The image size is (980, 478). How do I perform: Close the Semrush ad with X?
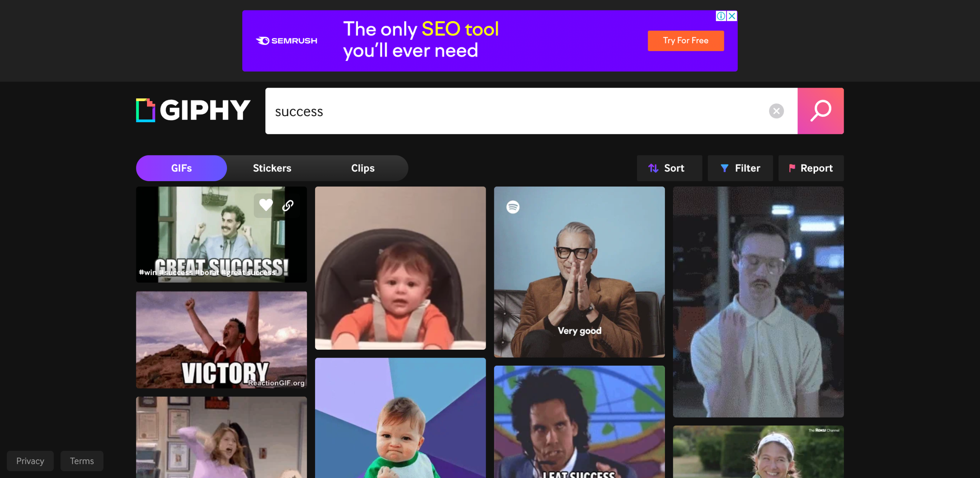(732, 16)
